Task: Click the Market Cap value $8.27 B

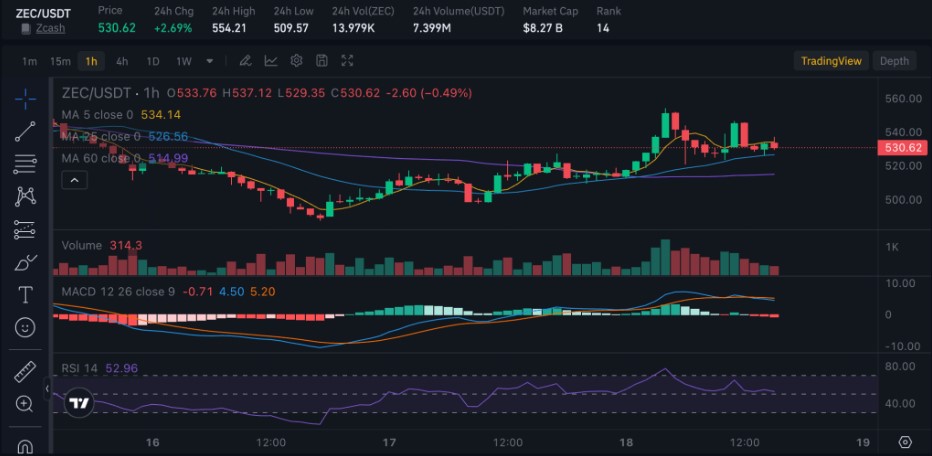Action: click(542, 28)
